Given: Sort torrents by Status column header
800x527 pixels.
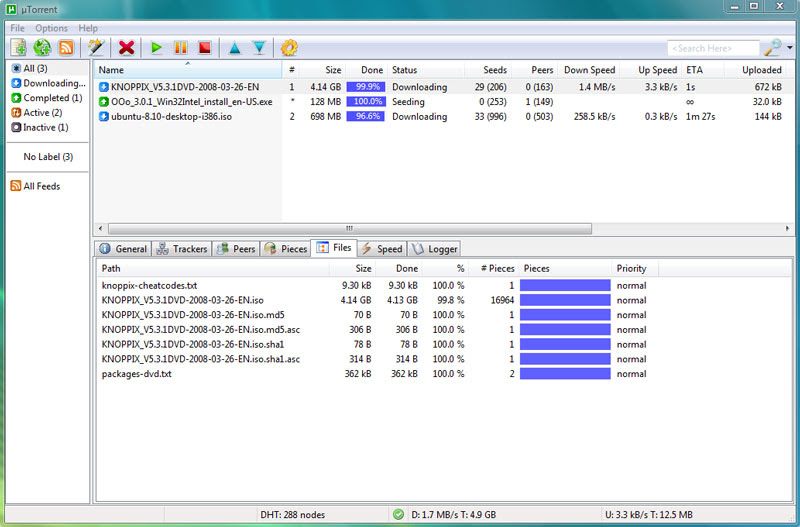Looking at the screenshot, I should 425,70.
